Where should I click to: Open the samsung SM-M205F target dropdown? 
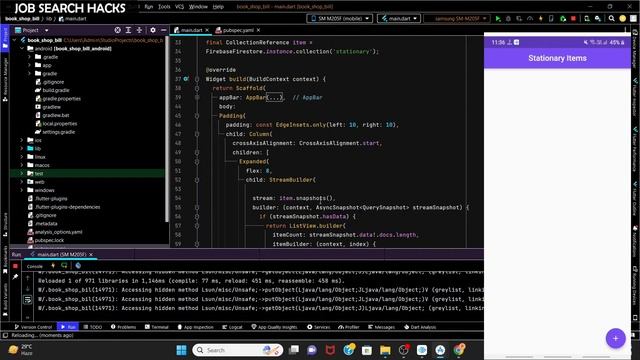point(457,19)
